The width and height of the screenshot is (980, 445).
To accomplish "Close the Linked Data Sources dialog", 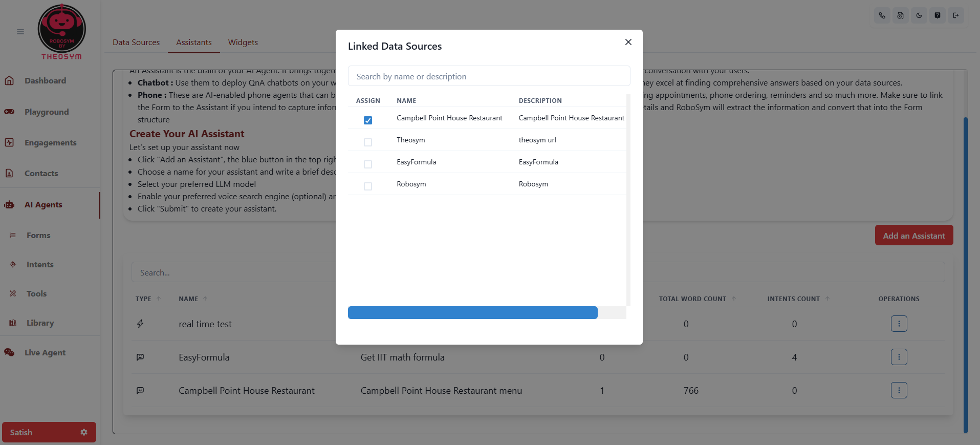I will click(628, 42).
